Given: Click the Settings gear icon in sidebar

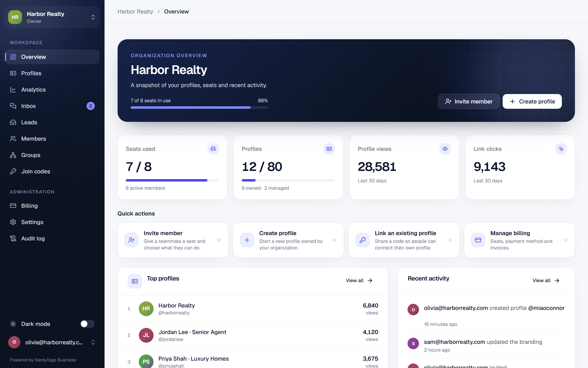Looking at the screenshot, I should (13, 222).
